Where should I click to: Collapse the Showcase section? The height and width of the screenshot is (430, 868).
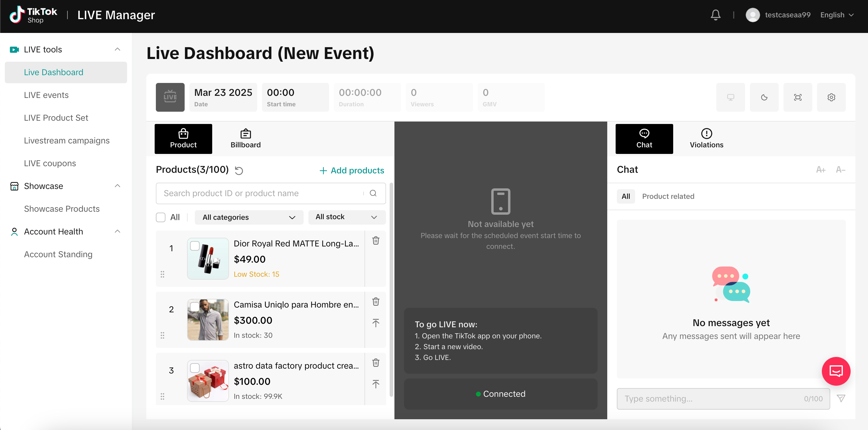(117, 186)
